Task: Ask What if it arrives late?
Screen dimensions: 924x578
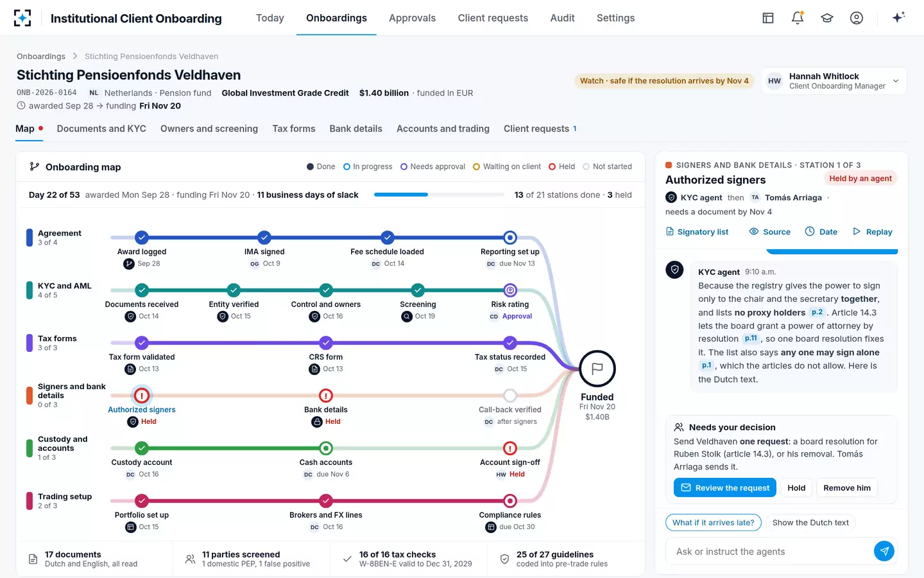Action: 714,522
